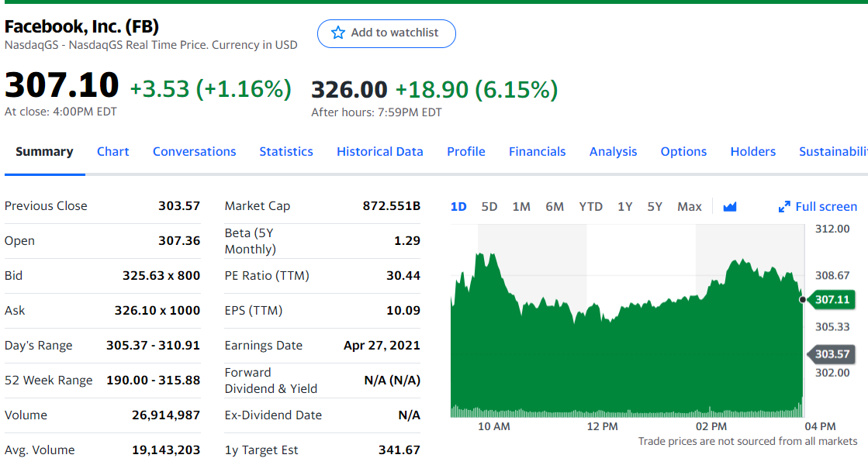Switch chart to 1M range

(x=521, y=207)
